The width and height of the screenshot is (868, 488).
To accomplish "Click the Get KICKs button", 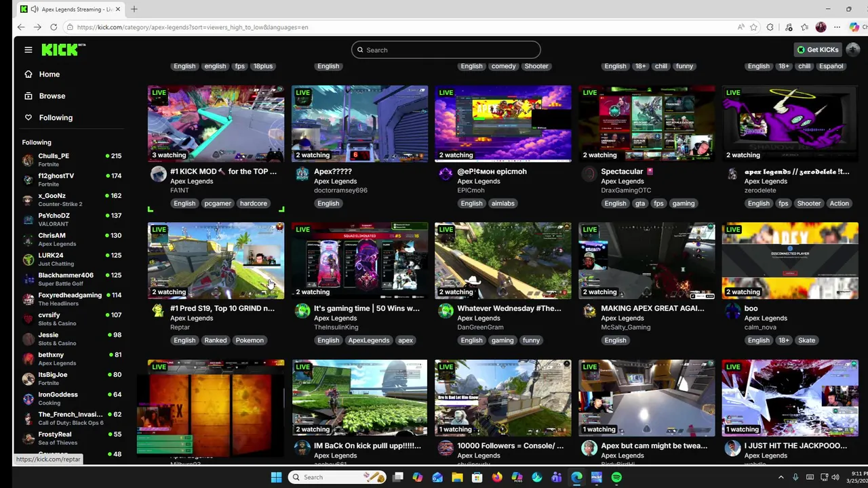I will coord(818,49).
